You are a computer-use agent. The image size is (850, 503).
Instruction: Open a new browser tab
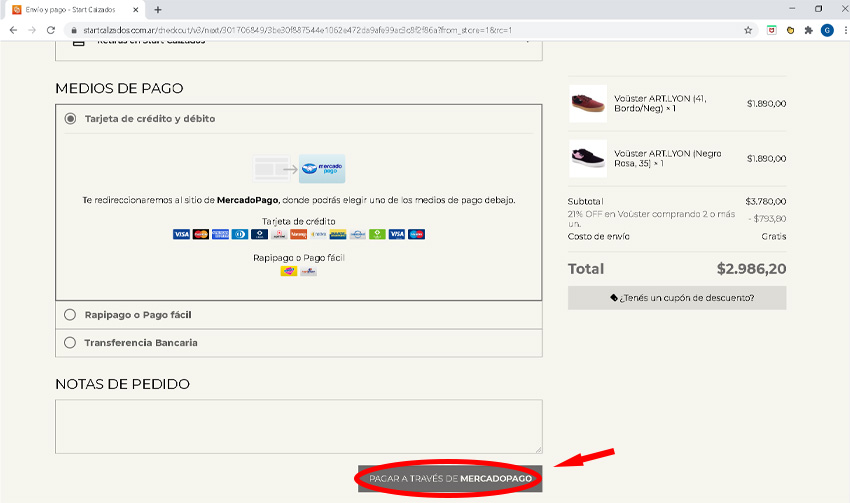(158, 9)
